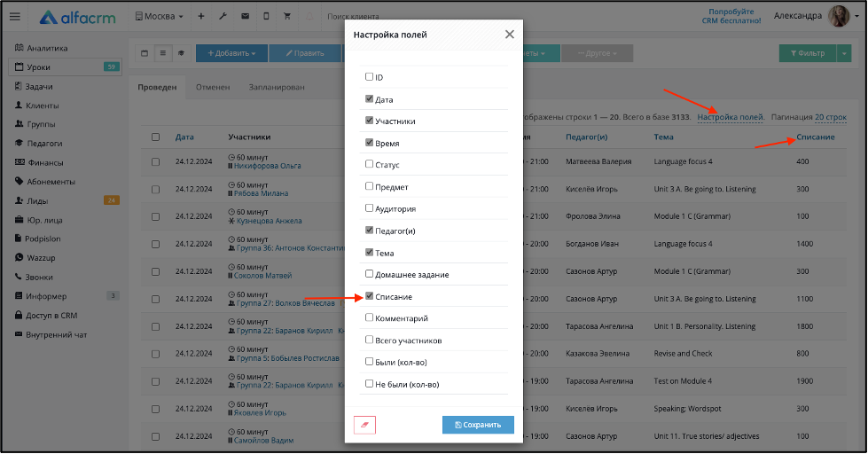Save field settings with Сохранить
Viewport: 868px width, 454px height.
(478, 425)
